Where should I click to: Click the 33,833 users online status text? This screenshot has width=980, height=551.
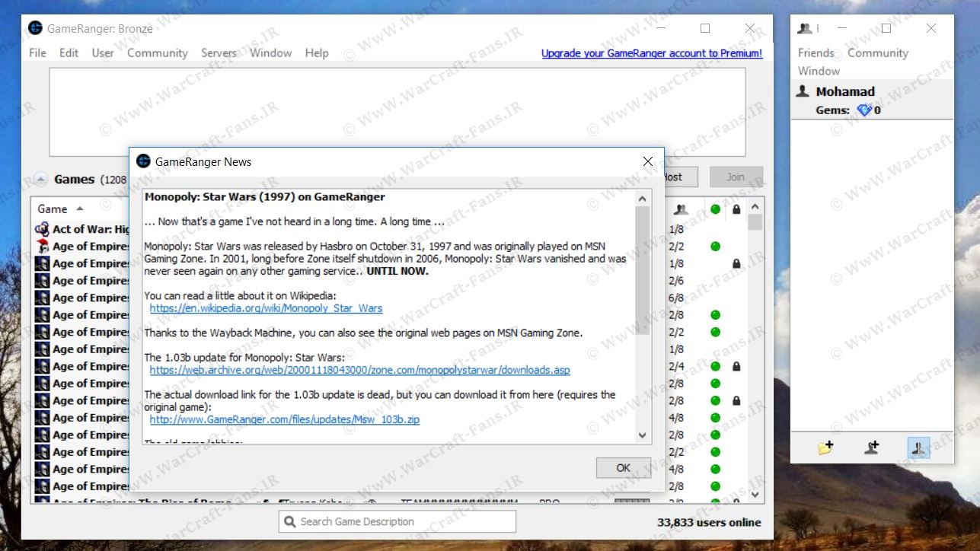point(709,522)
